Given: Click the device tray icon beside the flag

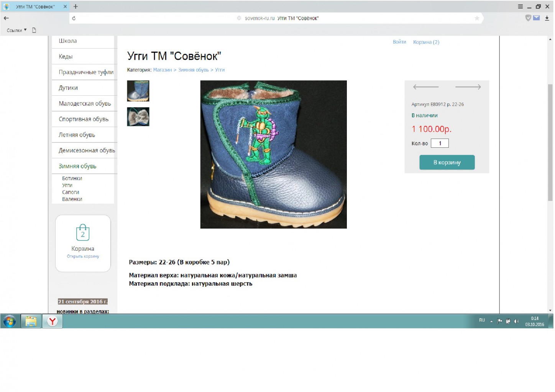Looking at the screenshot, I should pos(508,322).
